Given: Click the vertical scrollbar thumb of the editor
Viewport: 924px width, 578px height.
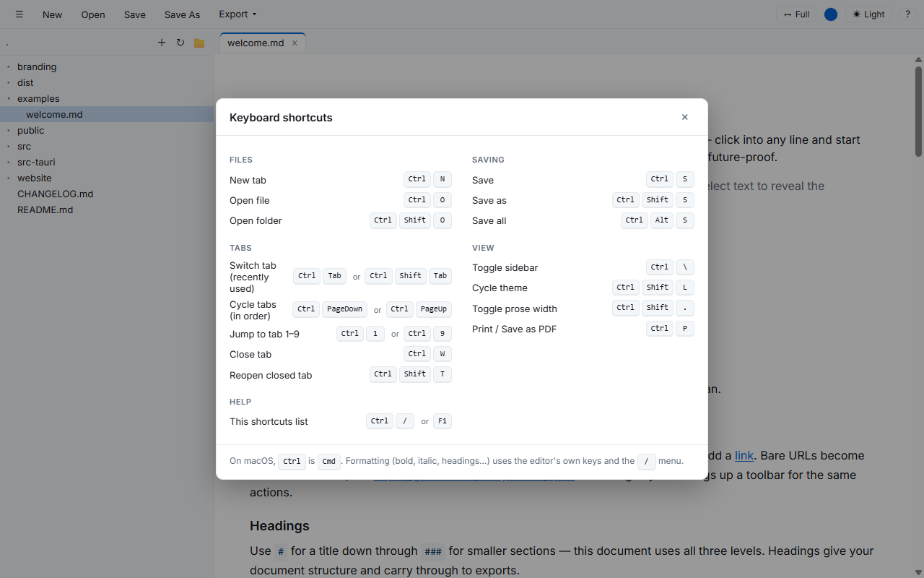Looking at the screenshot, I should click(918, 111).
